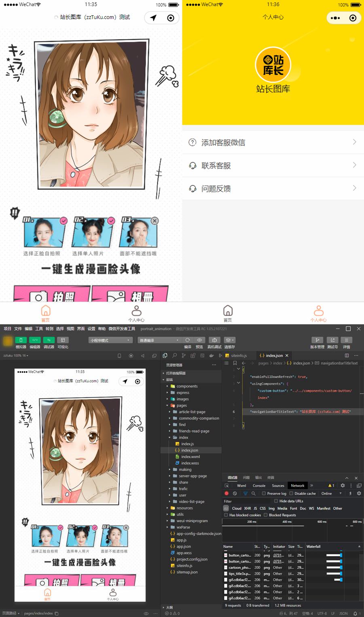Switch to the Console tab
364x617 pixels.
[x=259, y=485]
